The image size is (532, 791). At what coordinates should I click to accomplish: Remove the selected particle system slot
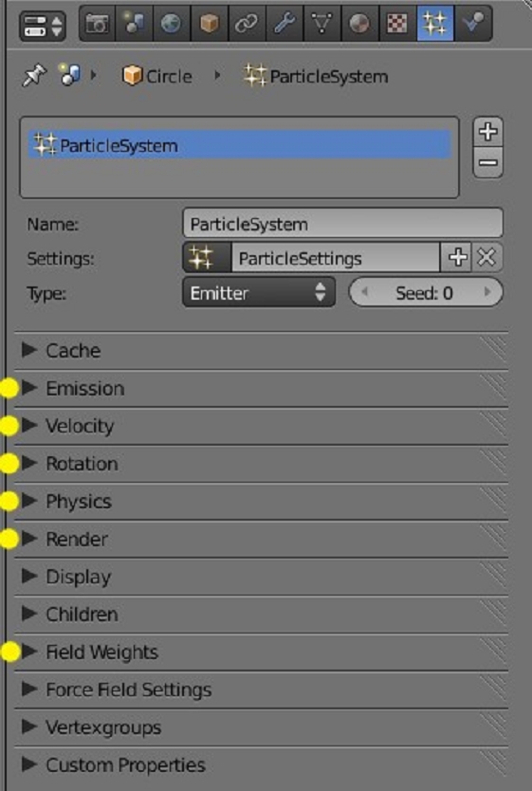[x=487, y=163]
